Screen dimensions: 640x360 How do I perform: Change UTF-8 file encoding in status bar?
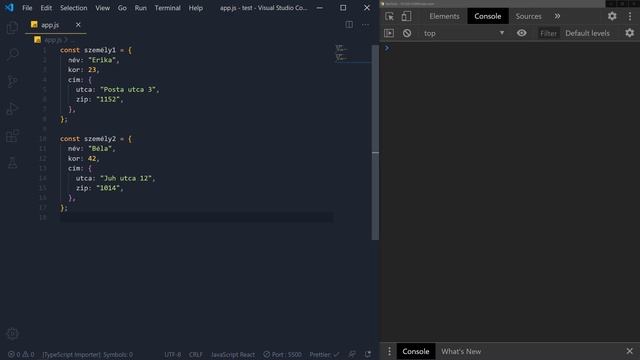172,354
